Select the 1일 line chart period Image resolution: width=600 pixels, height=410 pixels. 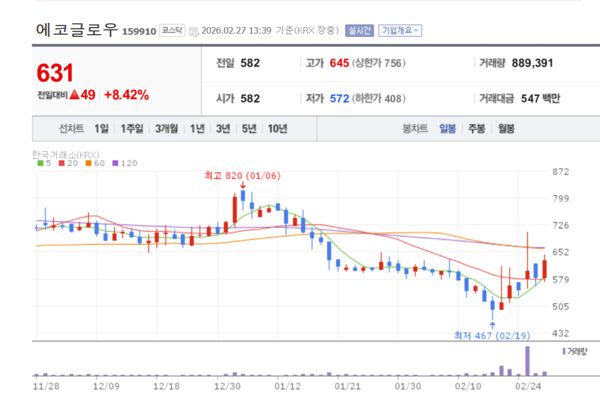pos(102,129)
